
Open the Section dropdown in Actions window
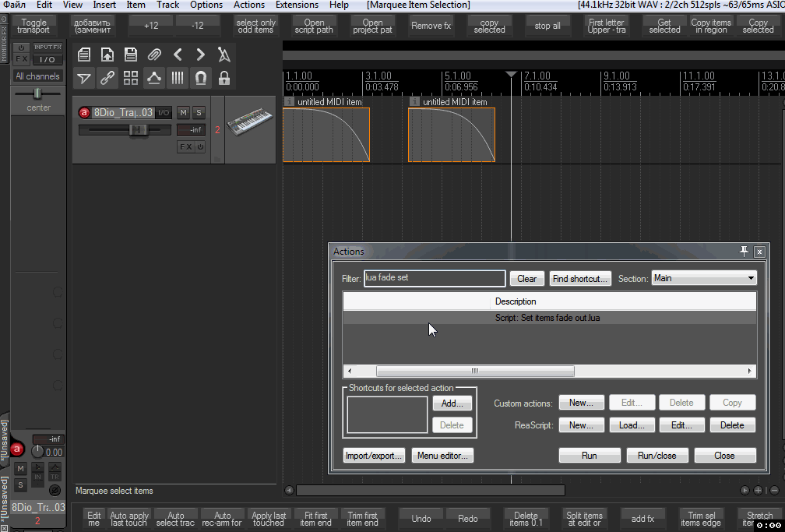704,278
